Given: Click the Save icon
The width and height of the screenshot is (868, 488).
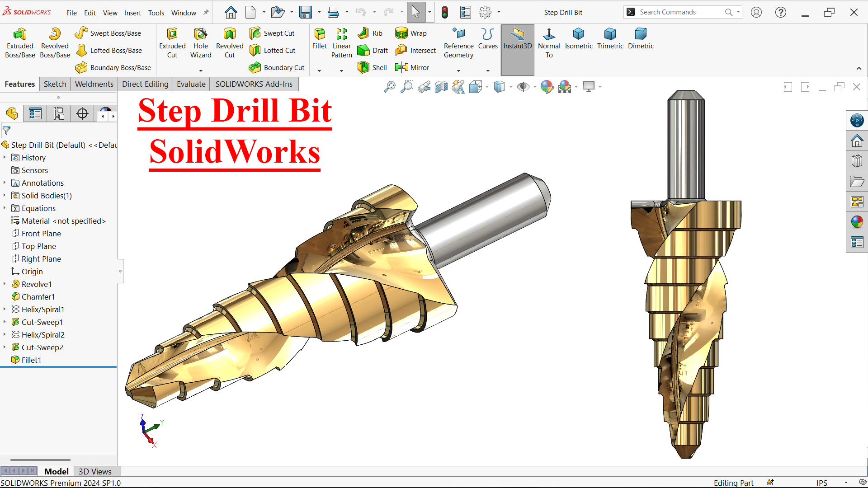Looking at the screenshot, I should pos(306,12).
